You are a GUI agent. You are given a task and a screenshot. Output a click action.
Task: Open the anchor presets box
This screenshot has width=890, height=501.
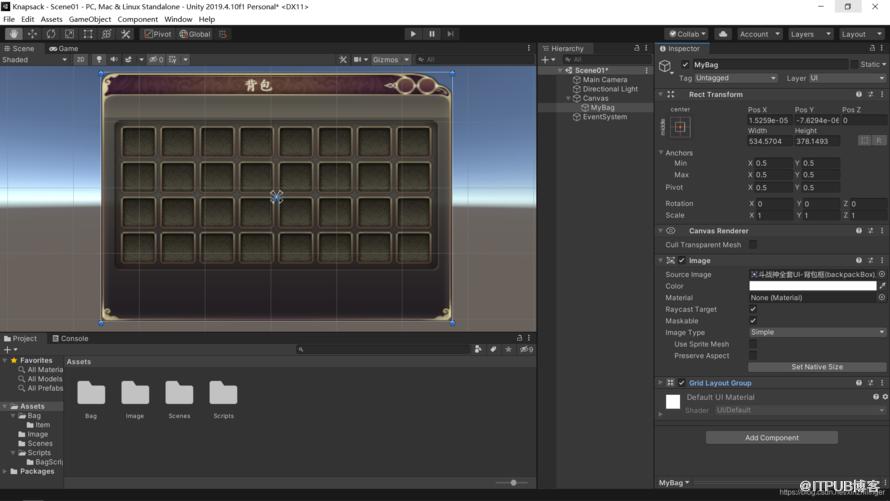click(680, 127)
